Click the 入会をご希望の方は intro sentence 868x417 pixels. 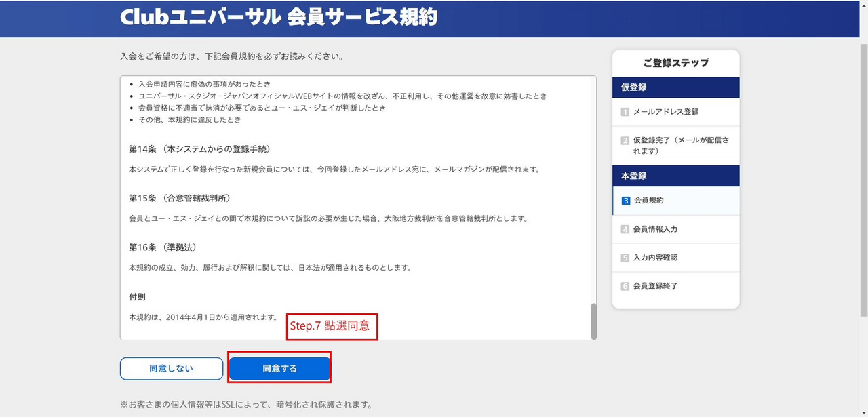[x=231, y=56]
